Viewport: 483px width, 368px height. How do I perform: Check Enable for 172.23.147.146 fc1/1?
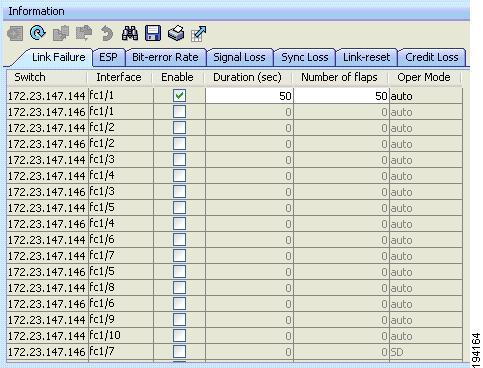point(179,112)
